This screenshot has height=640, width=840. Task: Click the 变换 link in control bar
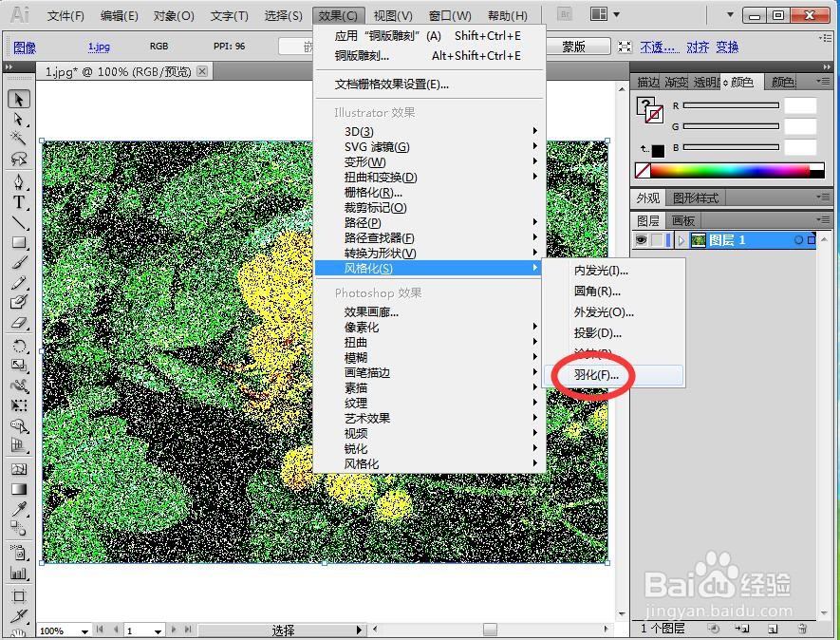[x=727, y=46]
